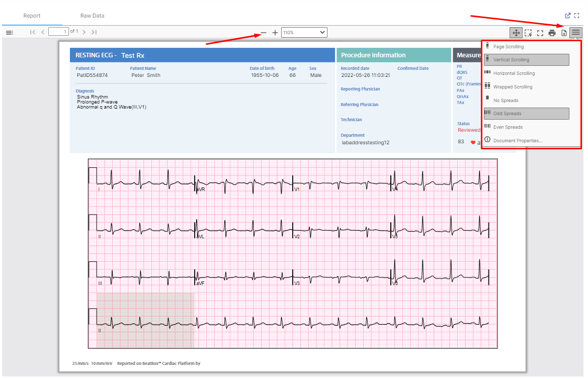This screenshot has height=378, width=588.
Task: Print the ECG report
Action: [x=552, y=33]
